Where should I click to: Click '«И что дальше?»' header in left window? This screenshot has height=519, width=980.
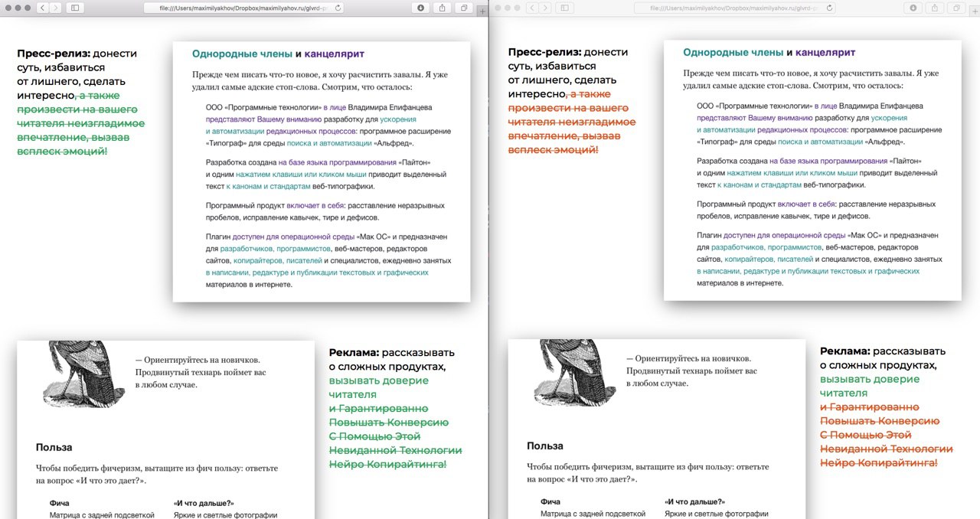[204, 503]
